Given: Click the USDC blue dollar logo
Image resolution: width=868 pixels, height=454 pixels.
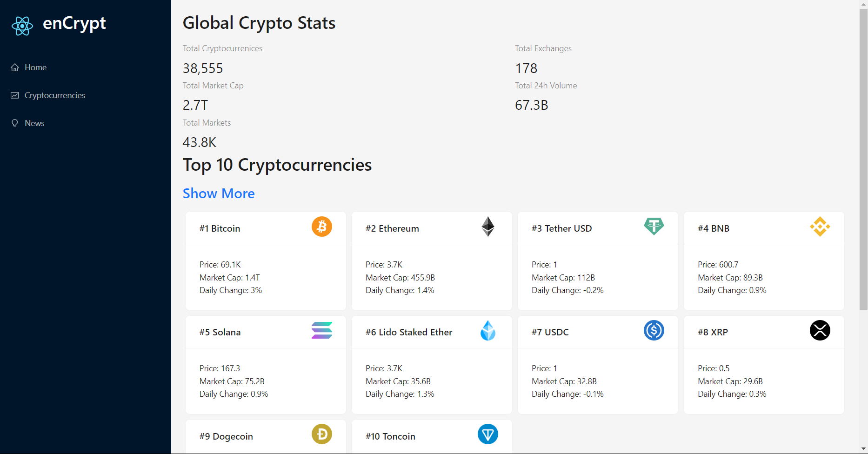Looking at the screenshot, I should [654, 331].
